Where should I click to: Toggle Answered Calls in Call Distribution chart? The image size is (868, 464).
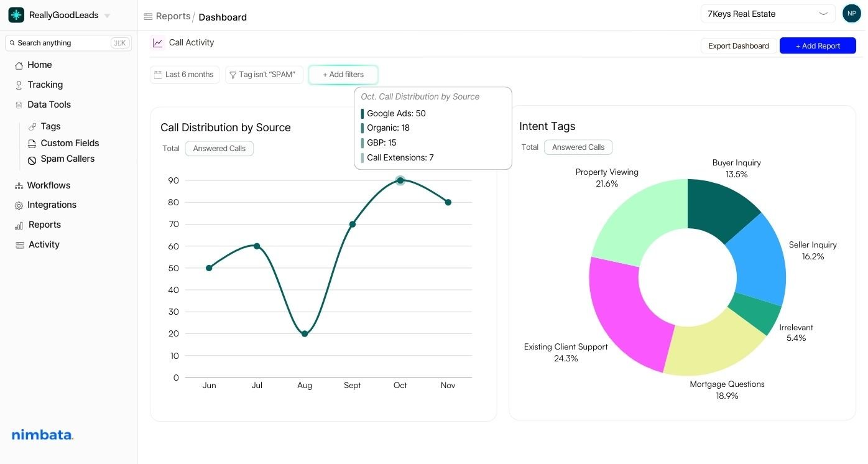click(x=219, y=149)
